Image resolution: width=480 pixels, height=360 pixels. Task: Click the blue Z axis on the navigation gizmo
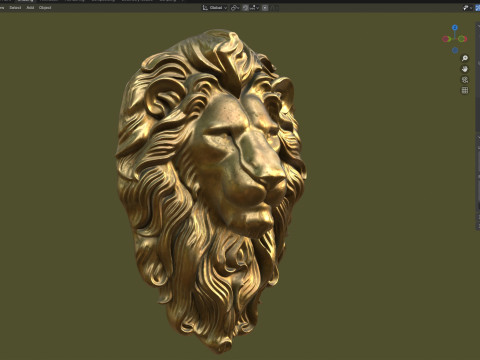click(x=455, y=27)
